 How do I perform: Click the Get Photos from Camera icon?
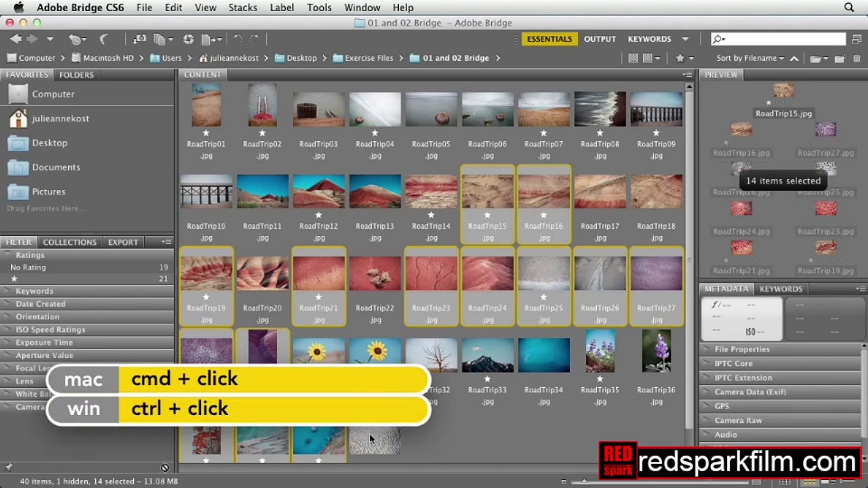138,39
